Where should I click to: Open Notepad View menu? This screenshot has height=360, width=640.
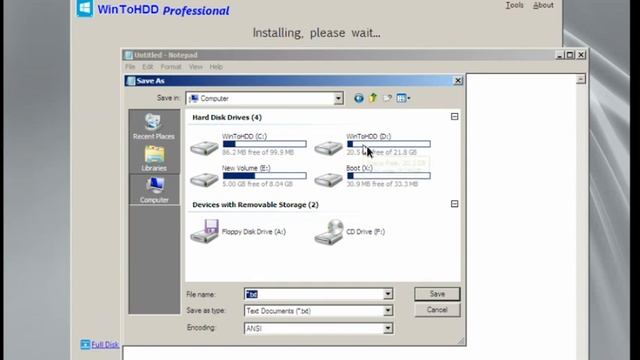[196, 67]
